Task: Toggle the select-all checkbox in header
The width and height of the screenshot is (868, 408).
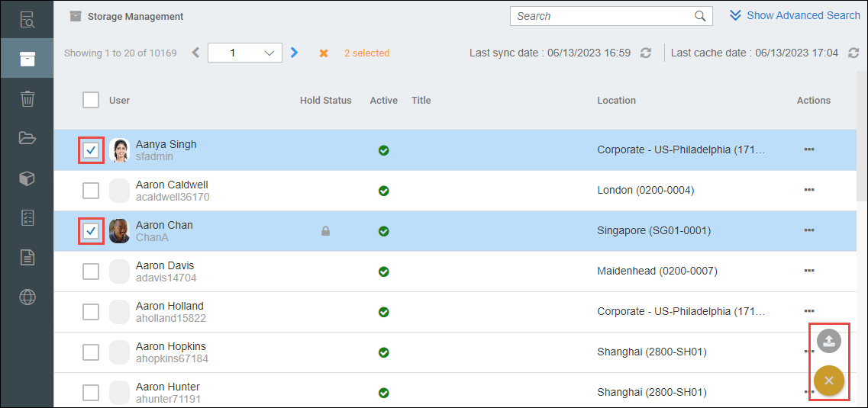Action: [x=91, y=101]
